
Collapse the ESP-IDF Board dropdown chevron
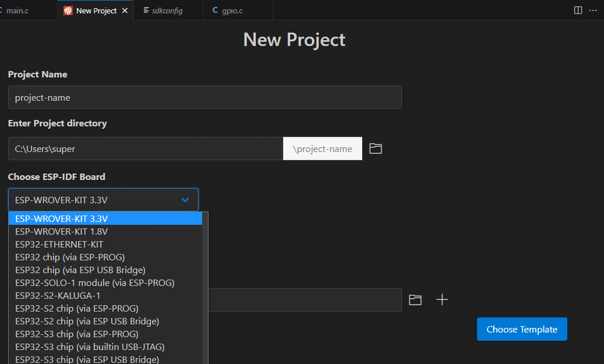[185, 200]
